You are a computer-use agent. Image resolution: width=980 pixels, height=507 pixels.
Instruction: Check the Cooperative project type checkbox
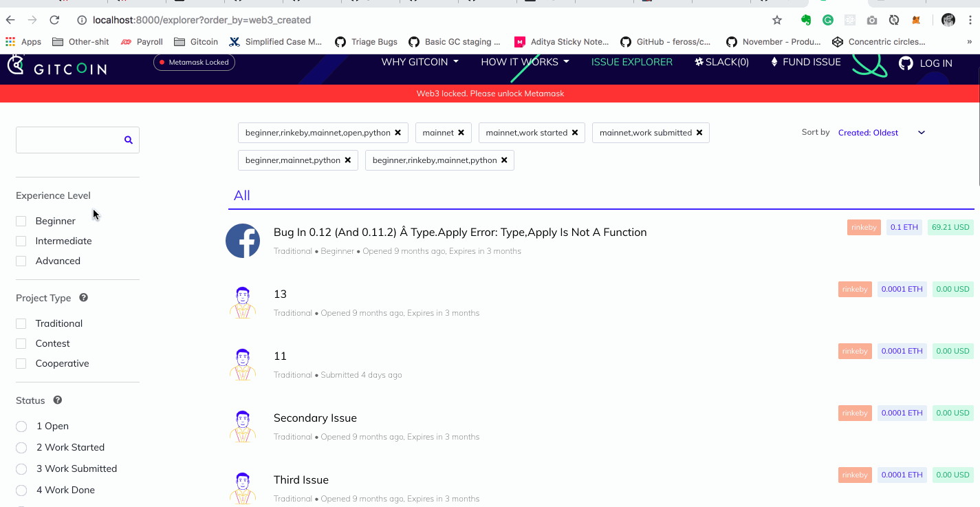21,363
